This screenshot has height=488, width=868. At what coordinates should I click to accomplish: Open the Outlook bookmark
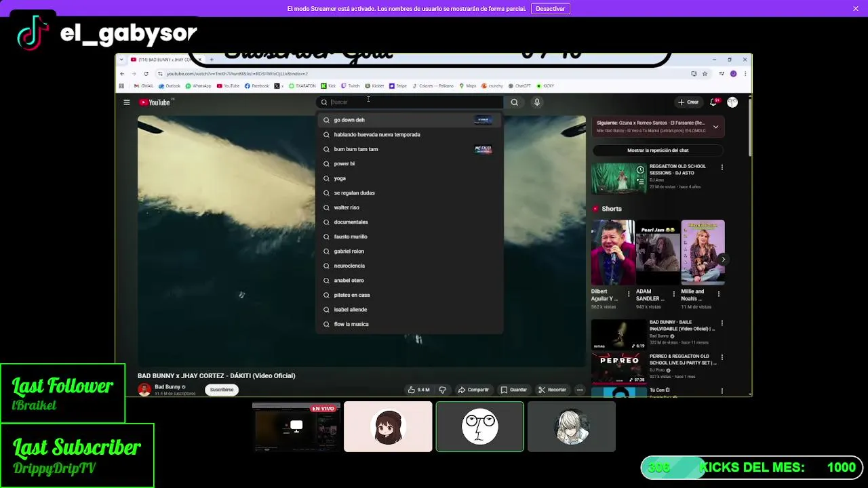tap(170, 86)
